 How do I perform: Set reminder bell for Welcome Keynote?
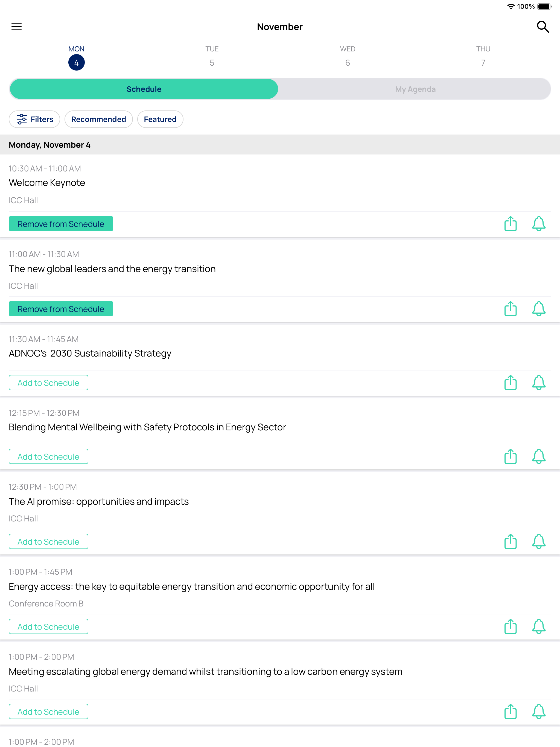[x=538, y=224]
